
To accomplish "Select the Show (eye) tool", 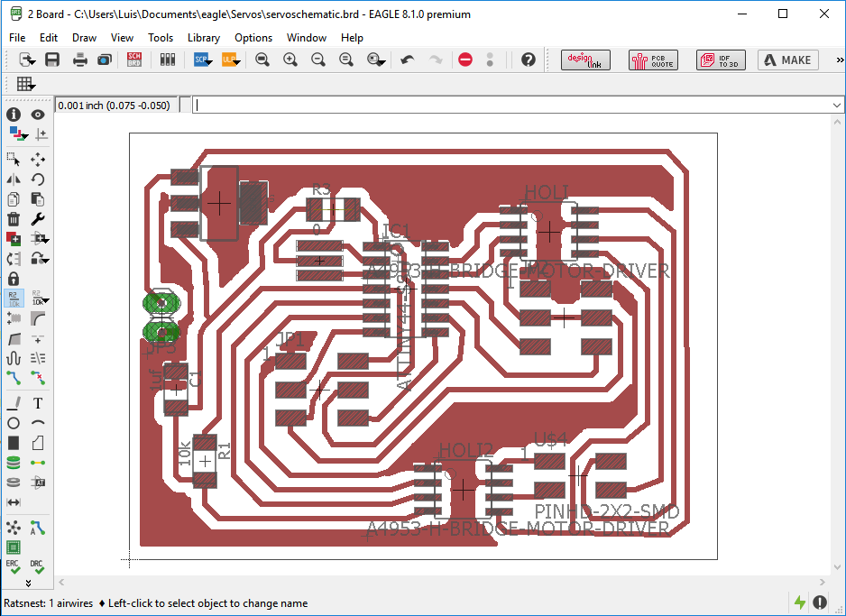I will (38, 115).
